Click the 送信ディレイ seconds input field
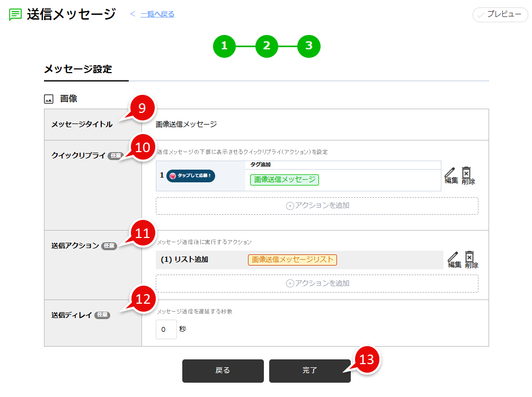The image size is (532, 397). (166, 329)
